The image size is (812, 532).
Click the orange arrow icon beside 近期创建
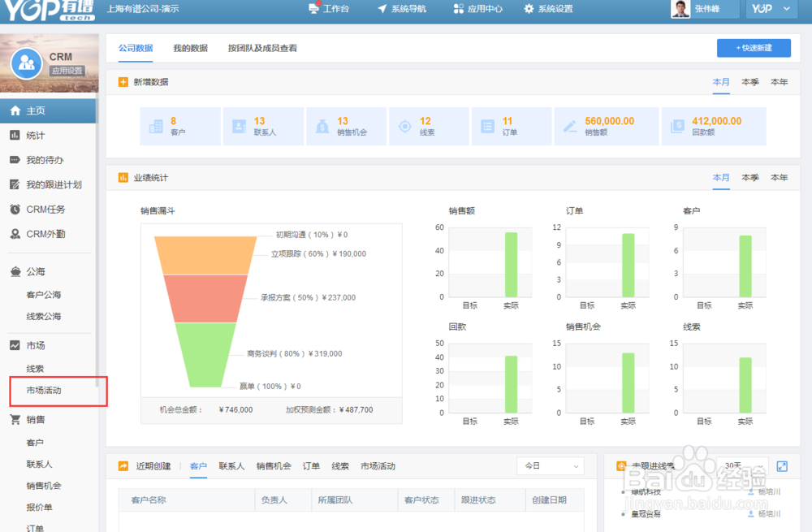(x=123, y=466)
